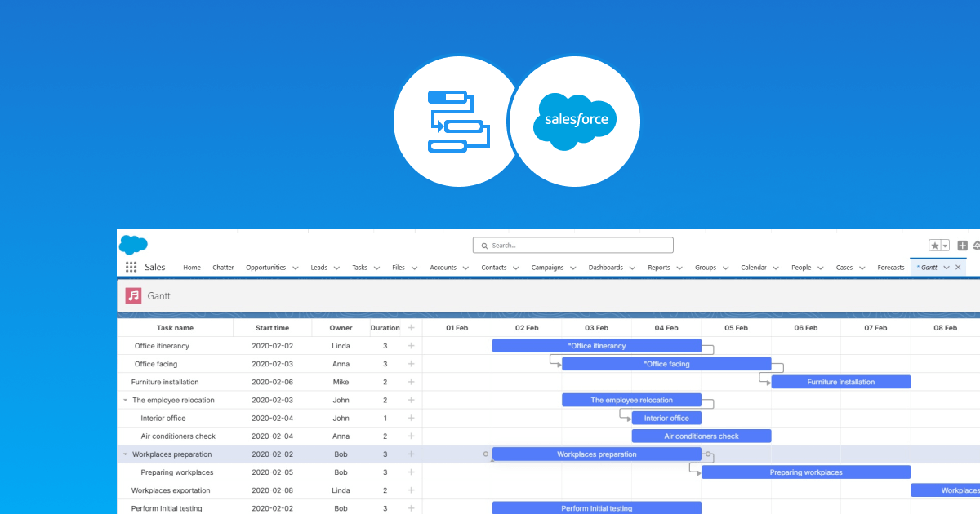
Task: Click the notifications icon in the header
Action: coord(977,246)
